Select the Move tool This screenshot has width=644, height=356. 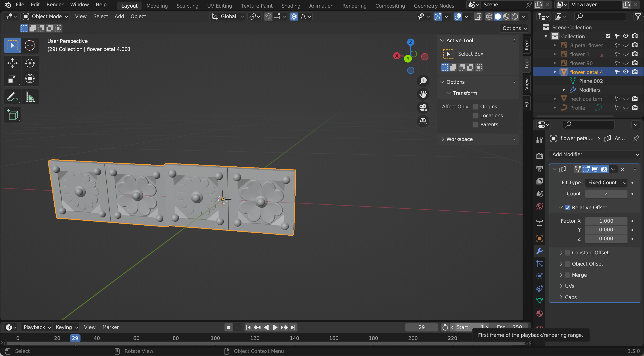coord(12,63)
